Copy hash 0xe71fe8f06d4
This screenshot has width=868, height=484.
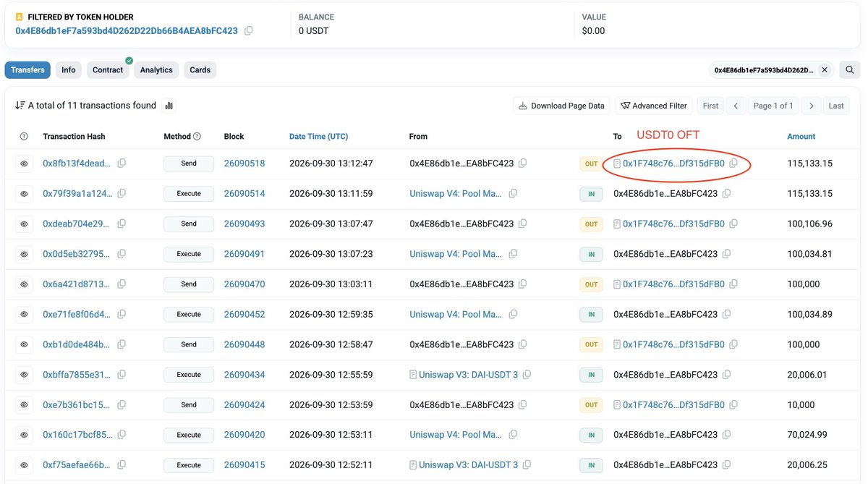click(x=122, y=315)
